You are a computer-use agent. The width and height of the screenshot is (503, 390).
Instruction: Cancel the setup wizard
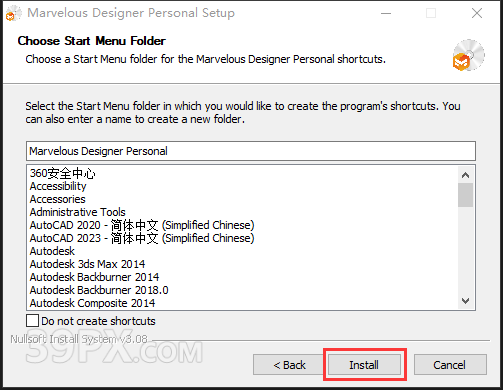click(x=450, y=365)
